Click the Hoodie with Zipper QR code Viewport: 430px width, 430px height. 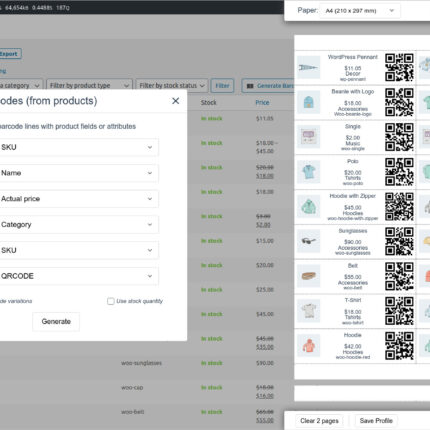tap(399, 206)
